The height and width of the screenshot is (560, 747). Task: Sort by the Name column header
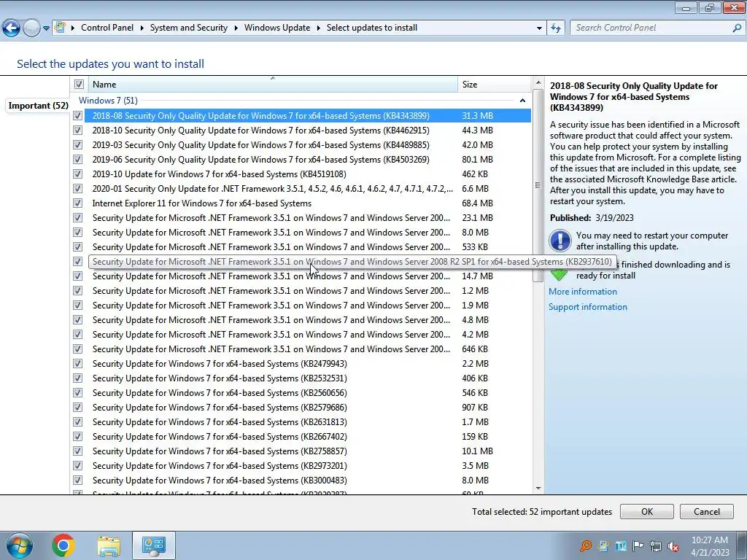pyautogui.click(x=273, y=85)
